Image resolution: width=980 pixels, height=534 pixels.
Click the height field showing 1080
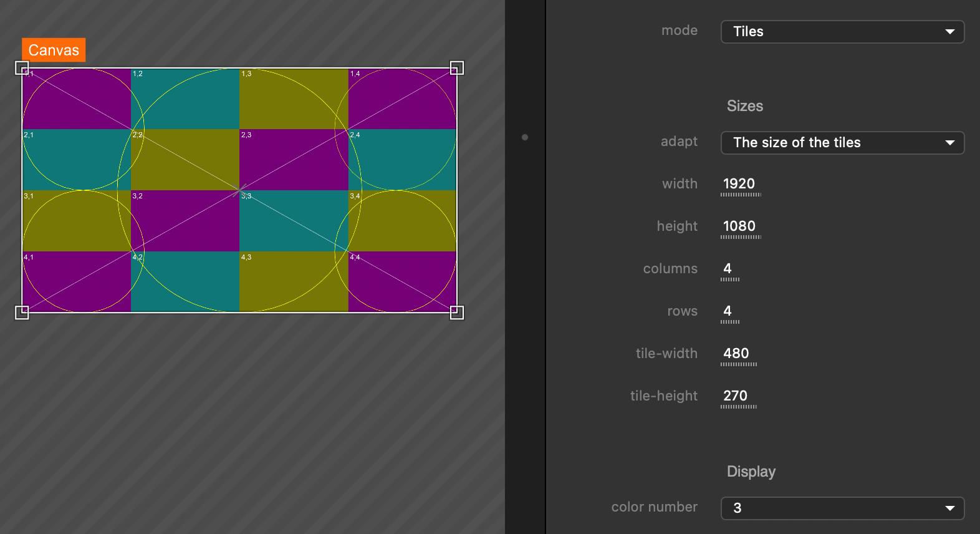pyautogui.click(x=739, y=226)
